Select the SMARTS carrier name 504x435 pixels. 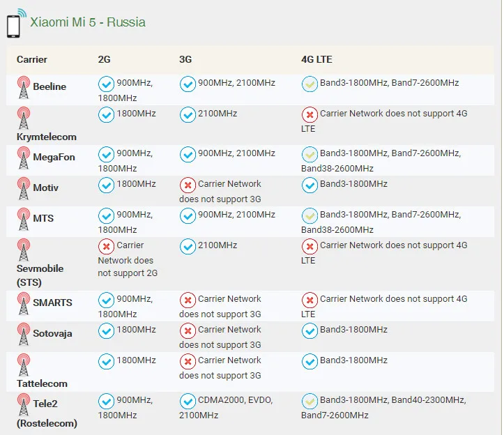click(53, 303)
